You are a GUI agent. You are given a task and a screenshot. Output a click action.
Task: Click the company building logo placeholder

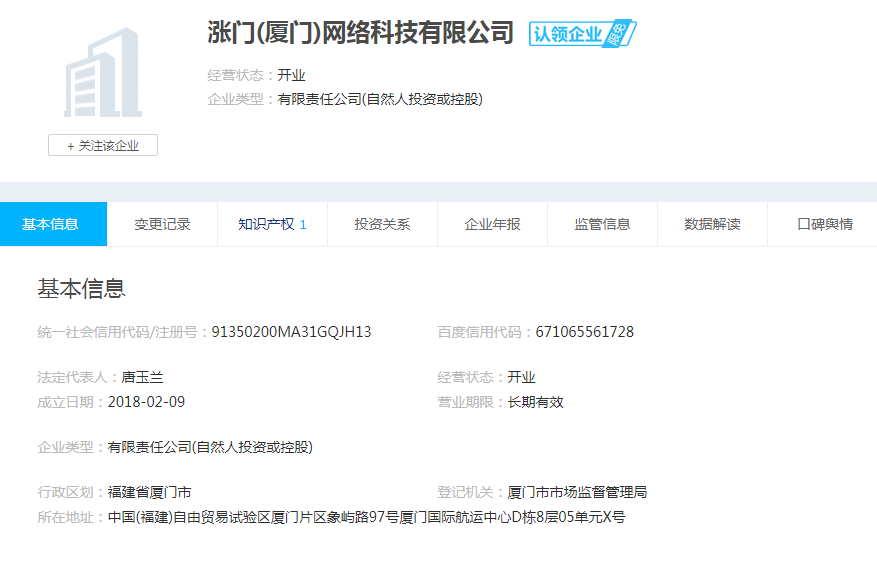102,73
